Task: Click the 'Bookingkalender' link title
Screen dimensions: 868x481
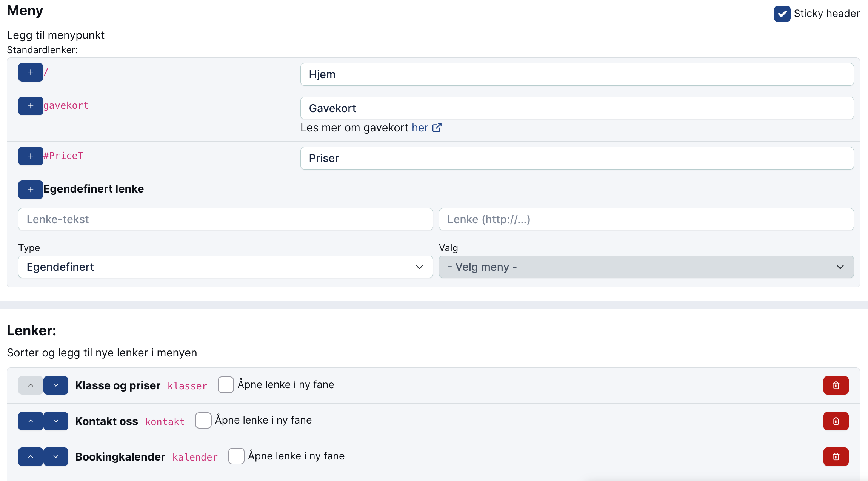Action: click(120, 457)
